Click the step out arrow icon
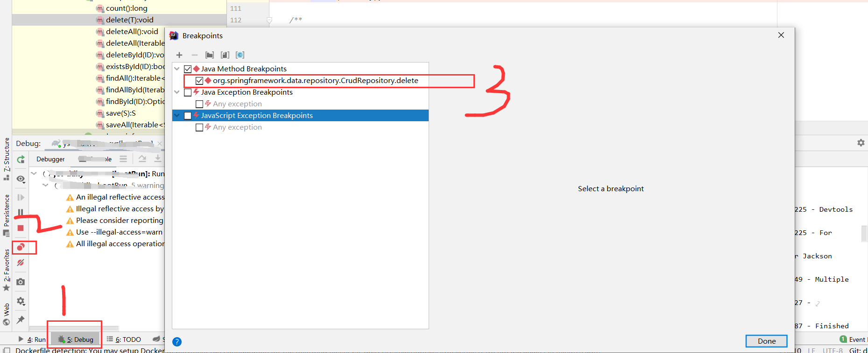The height and width of the screenshot is (353, 868). [142, 159]
